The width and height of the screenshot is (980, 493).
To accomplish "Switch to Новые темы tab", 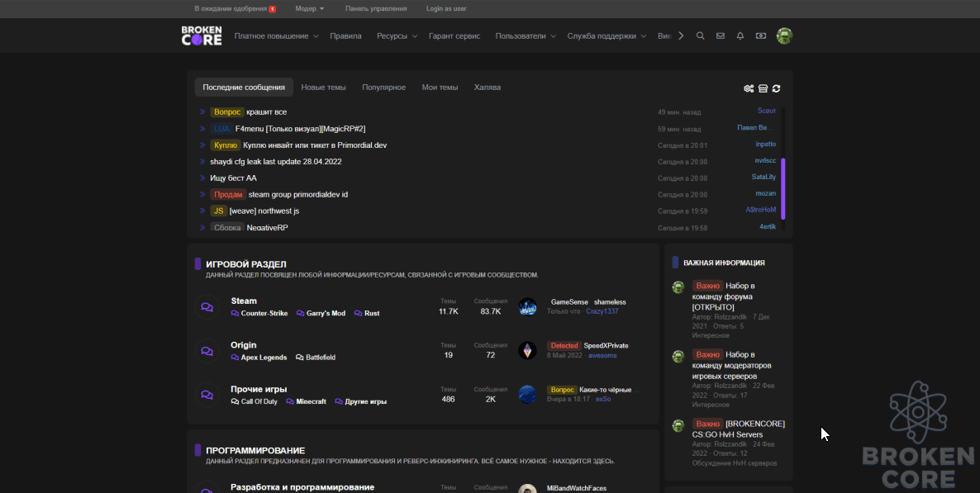I will [323, 88].
